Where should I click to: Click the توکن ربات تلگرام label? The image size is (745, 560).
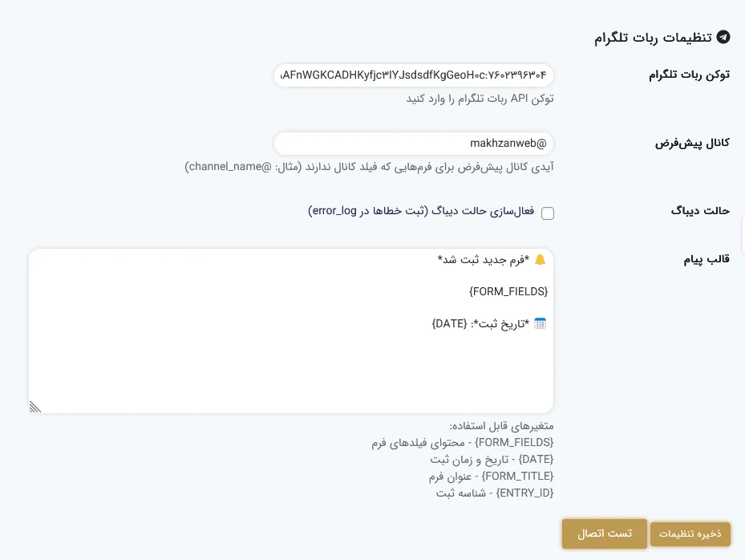click(x=688, y=75)
